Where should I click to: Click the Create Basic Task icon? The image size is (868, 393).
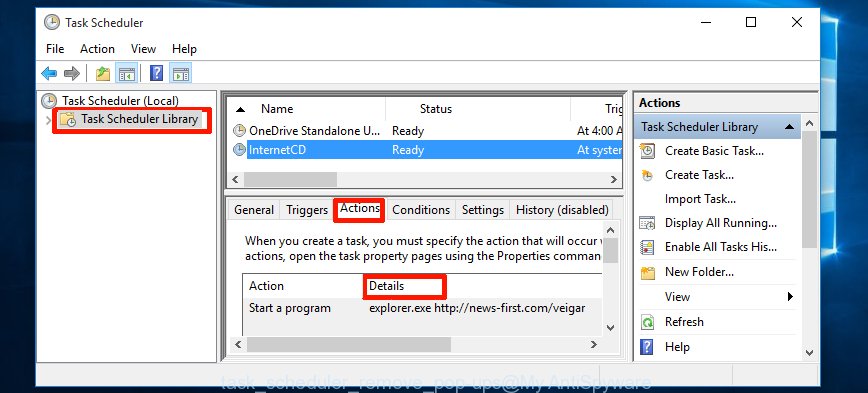point(647,151)
